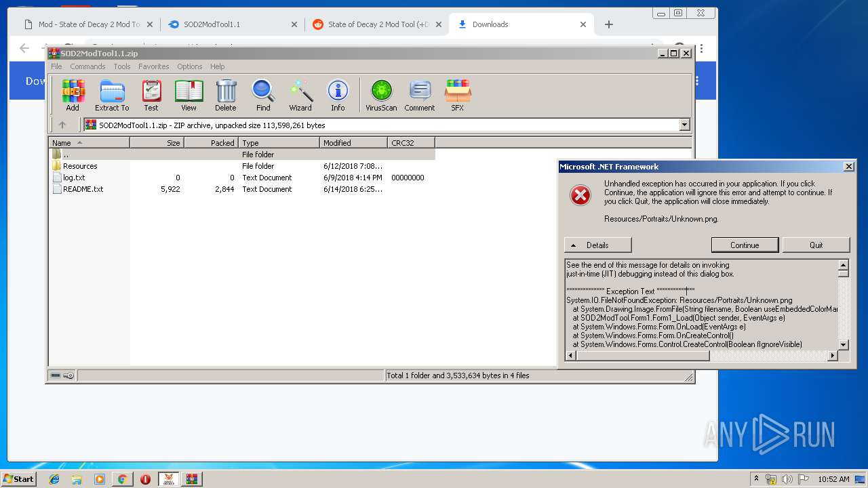Viewport: 868px width, 488px height.
Task: Switch to WinRAR taskbar button
Action: (x=191, y=479)
